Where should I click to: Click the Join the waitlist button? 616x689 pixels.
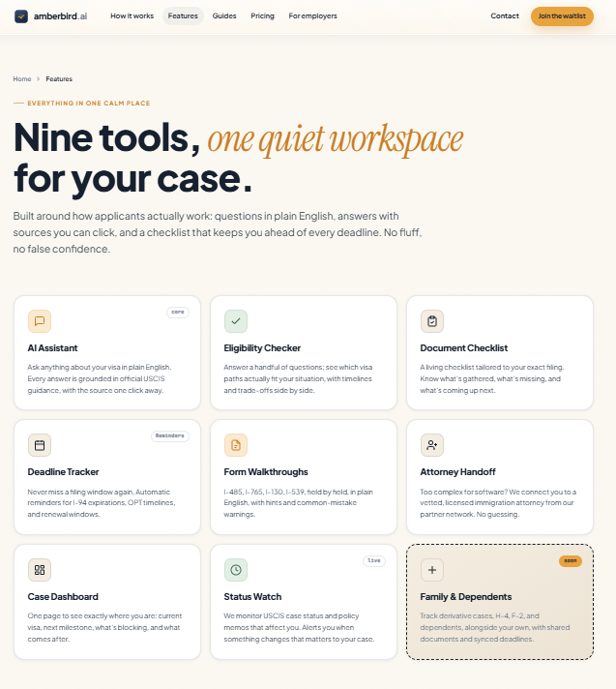tap(562, 16)
